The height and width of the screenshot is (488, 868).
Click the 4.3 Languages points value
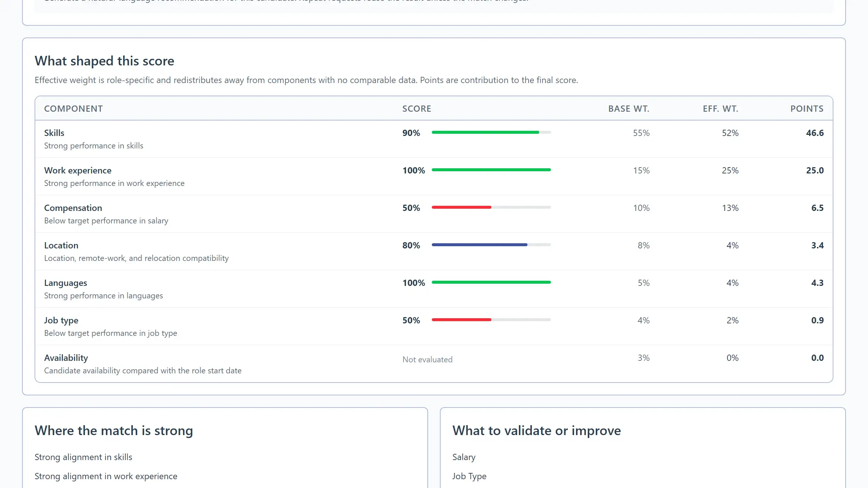point(817,283)
